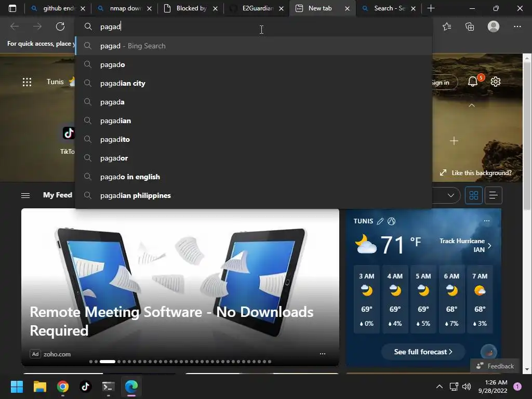Open a new browser tab with plus

coord(431,8)
